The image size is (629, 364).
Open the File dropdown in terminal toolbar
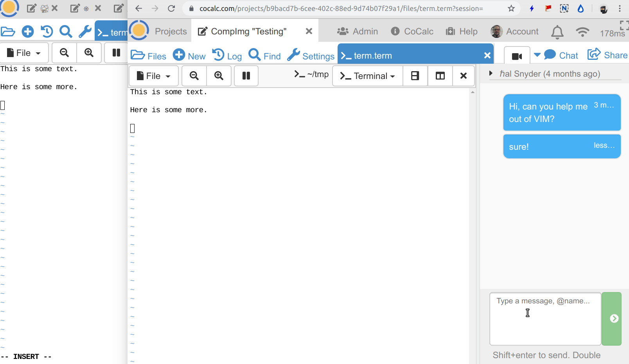(154, 76)
